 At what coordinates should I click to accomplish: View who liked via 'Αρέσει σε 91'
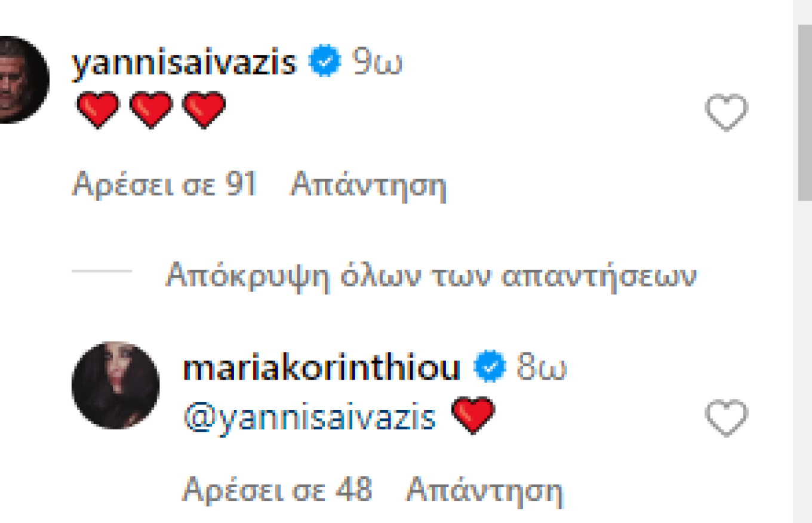coord(164,185)
